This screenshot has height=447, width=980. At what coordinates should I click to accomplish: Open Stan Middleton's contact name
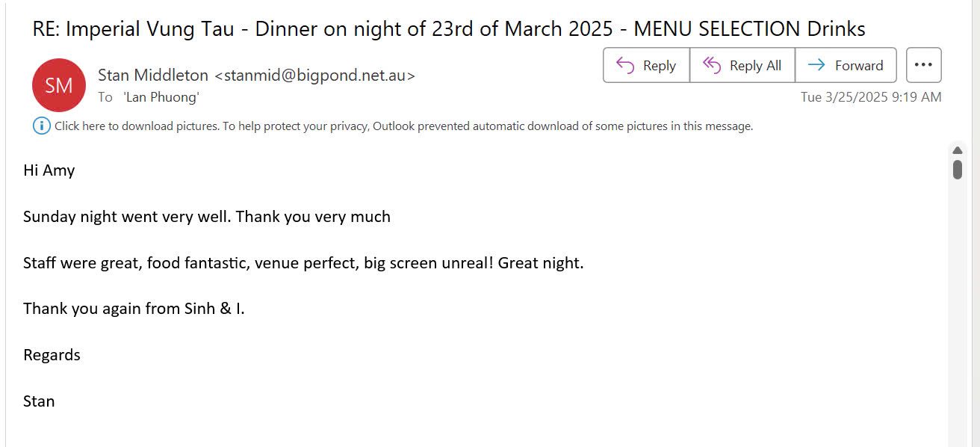(x=153, y=75)
